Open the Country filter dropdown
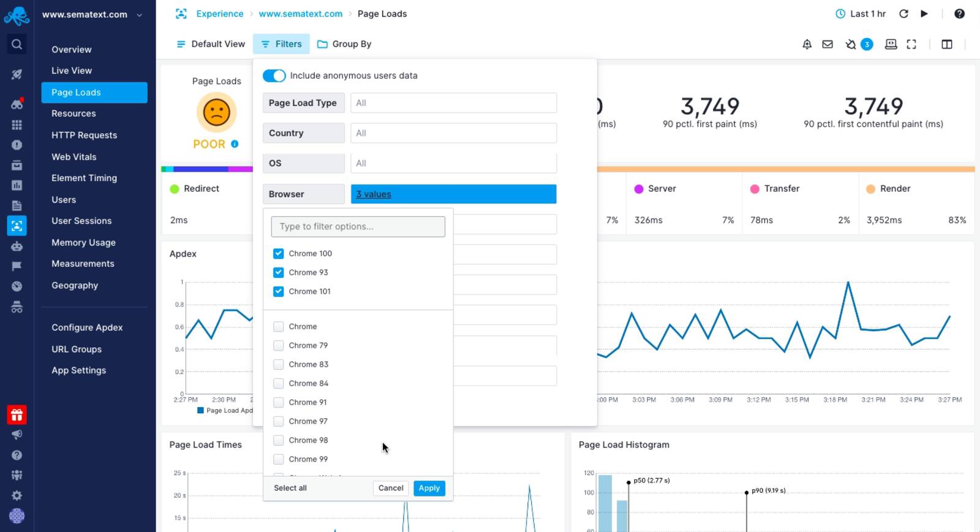This screenshot has width=980, height=532. point(454,133)
